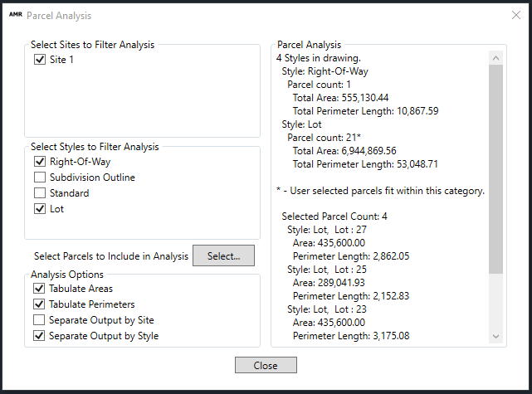Disable the Right-Of-Way style filter
Screen dimensions: 532x394
[40, 162]
